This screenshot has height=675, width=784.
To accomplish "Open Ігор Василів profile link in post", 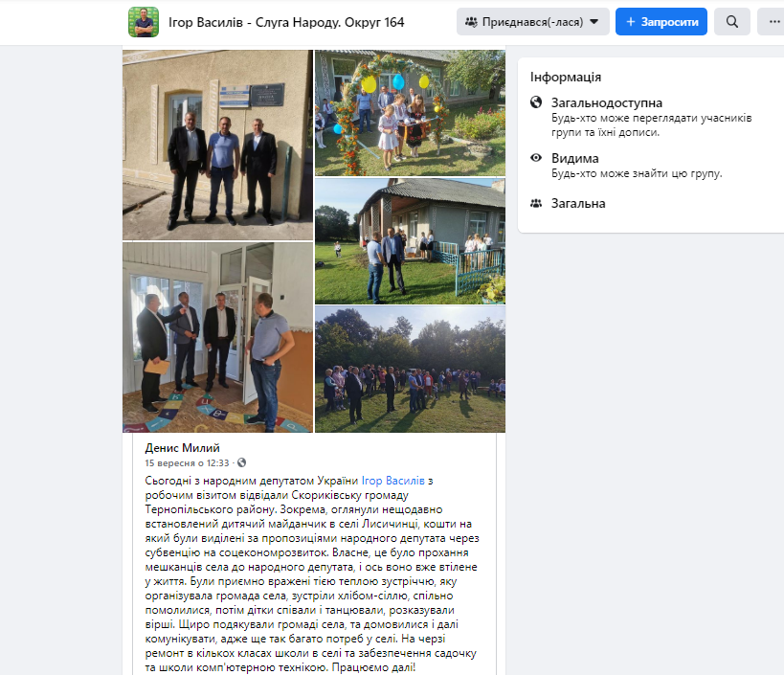I will [x=393, y=481].
